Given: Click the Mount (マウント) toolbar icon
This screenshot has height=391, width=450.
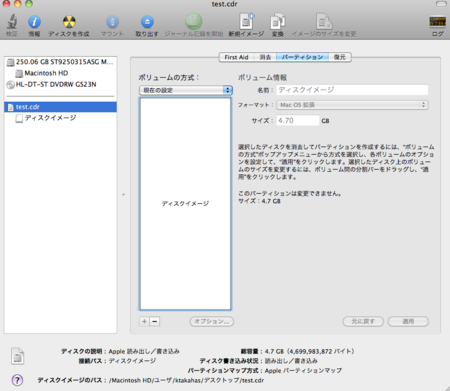Looking at the screenshot, I should point(112,22).
